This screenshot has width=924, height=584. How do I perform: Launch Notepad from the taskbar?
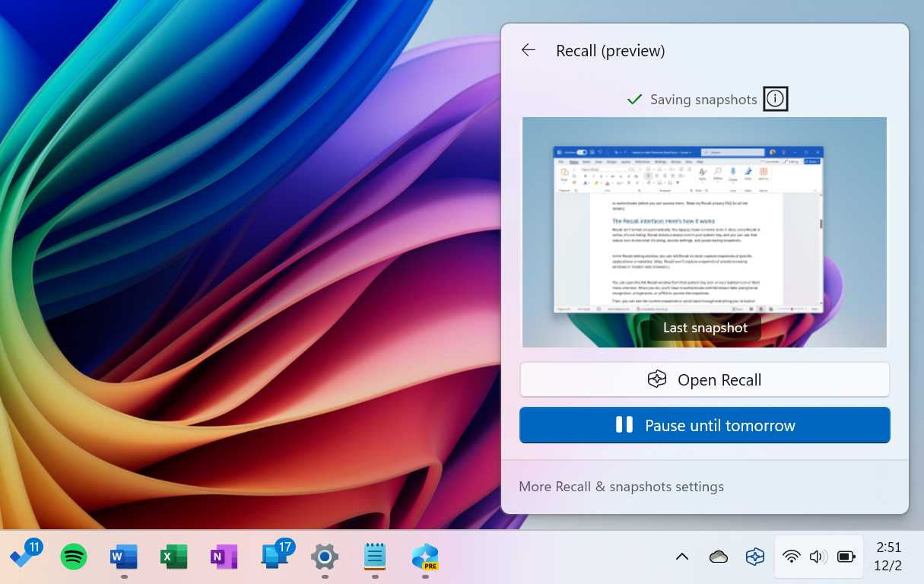coord(374,556)
